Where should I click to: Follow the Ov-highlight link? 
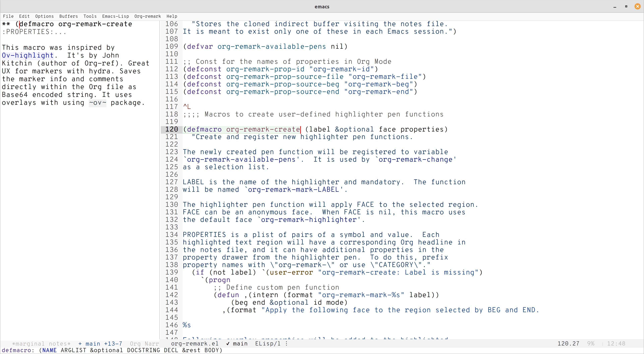click(x=27, y=55)
